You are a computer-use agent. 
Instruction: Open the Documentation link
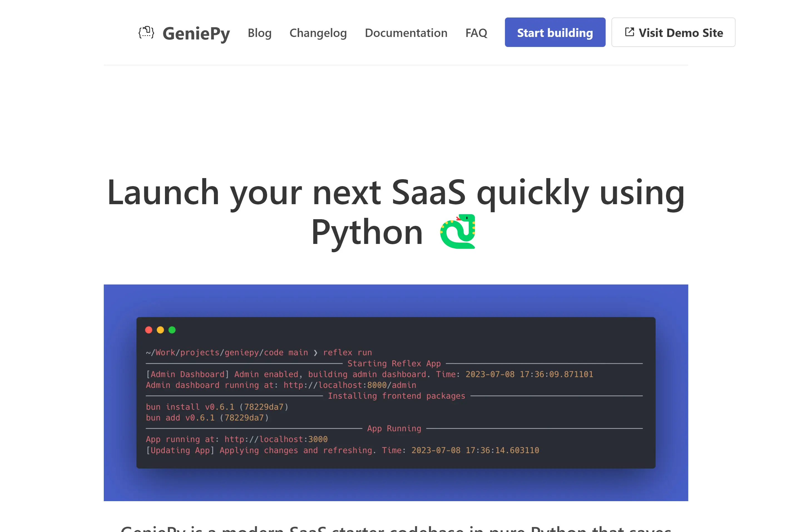coord(406,33)
